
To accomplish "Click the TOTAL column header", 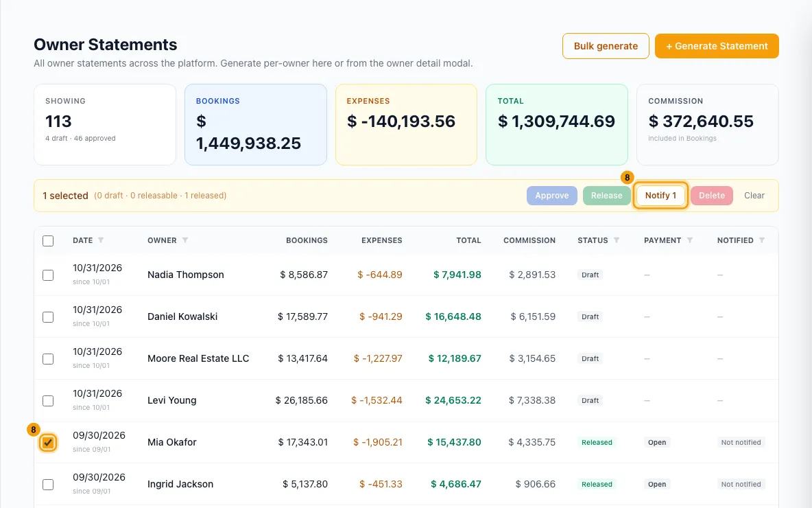I will 468,240.
